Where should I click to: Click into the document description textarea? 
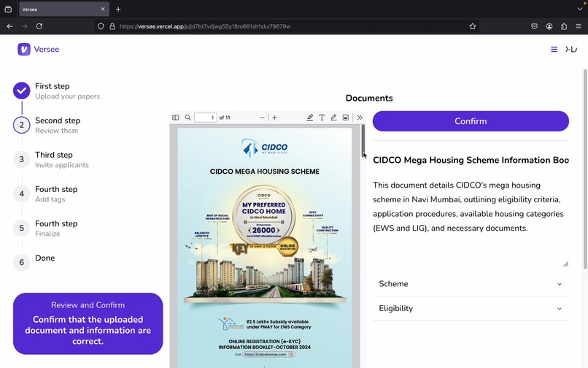click(471, 221)
